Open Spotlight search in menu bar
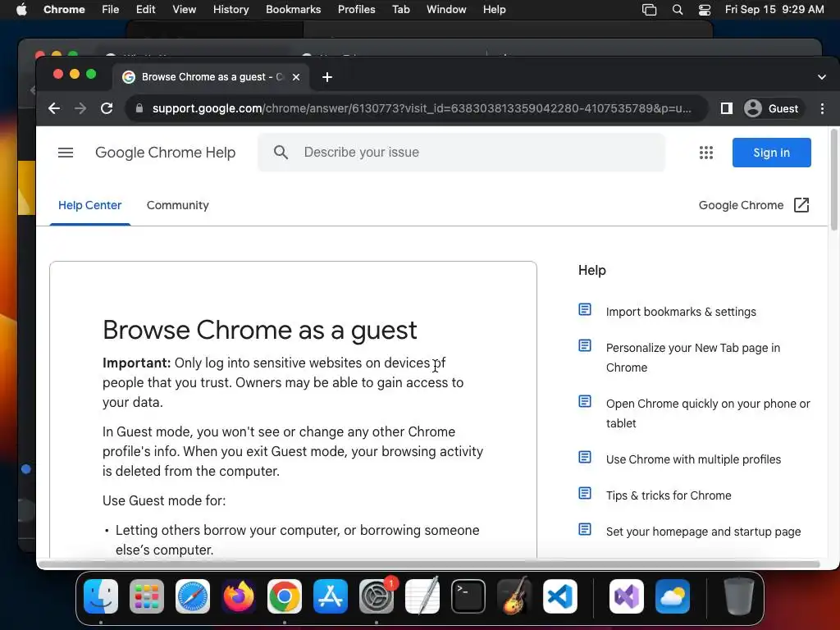Screen dimensions: 840x630 coord(678,10)
